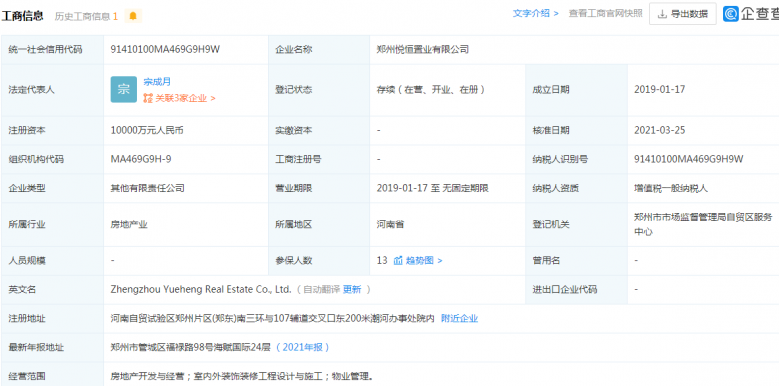The height and width of the screenshot is (386, 779).
Task: Select establishment date 2019-01-17
Action: tap(660, 89)
